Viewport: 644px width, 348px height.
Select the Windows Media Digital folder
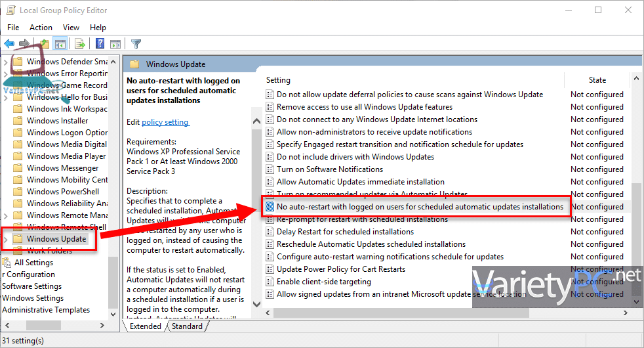pyautogui.click(x=60, y=144)
